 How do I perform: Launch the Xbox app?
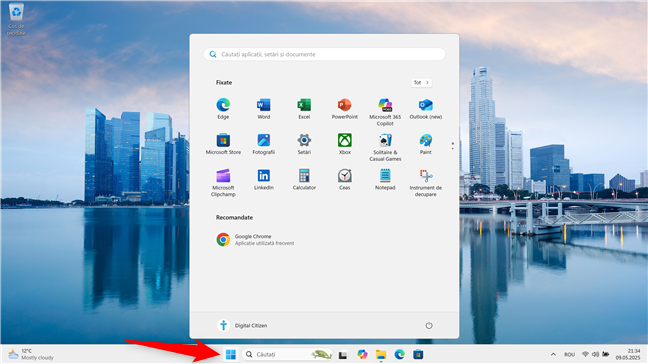point(345,144)
